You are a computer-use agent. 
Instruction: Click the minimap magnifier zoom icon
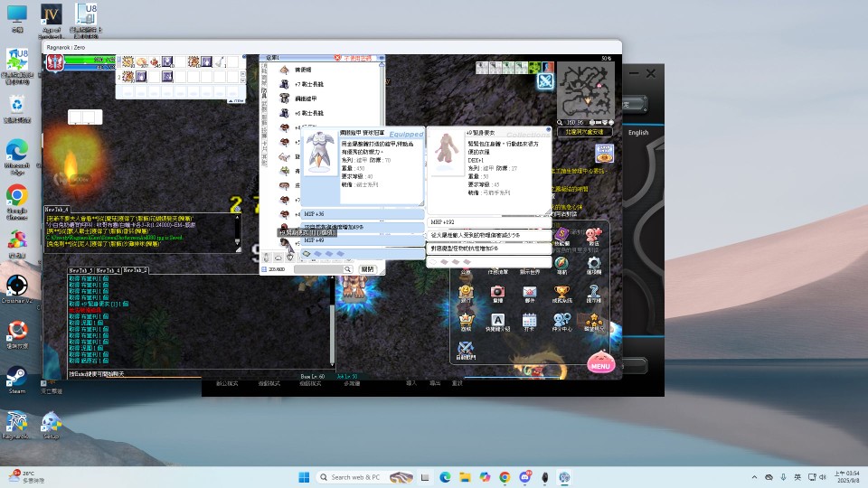coord(561,122)
